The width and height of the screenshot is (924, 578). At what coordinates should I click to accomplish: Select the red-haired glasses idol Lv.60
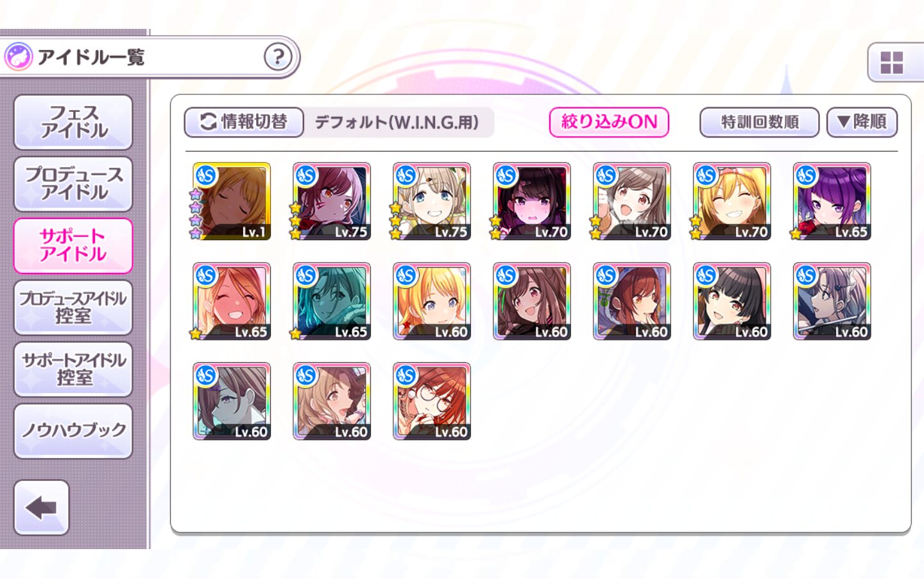click(432, 401)
